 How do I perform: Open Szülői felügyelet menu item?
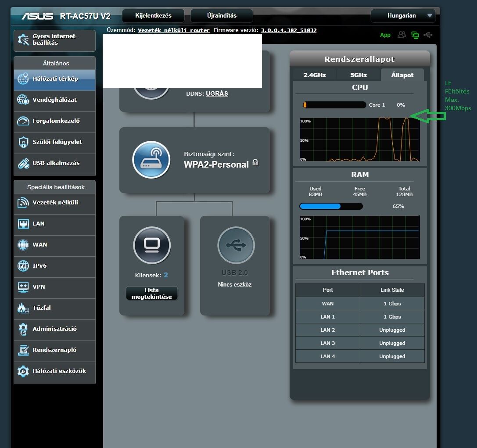click(x=55, y=142)
